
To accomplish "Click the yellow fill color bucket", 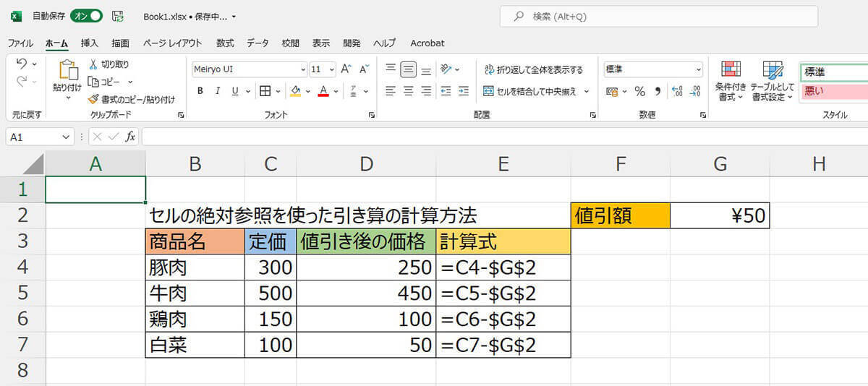I will coord(295,91).
